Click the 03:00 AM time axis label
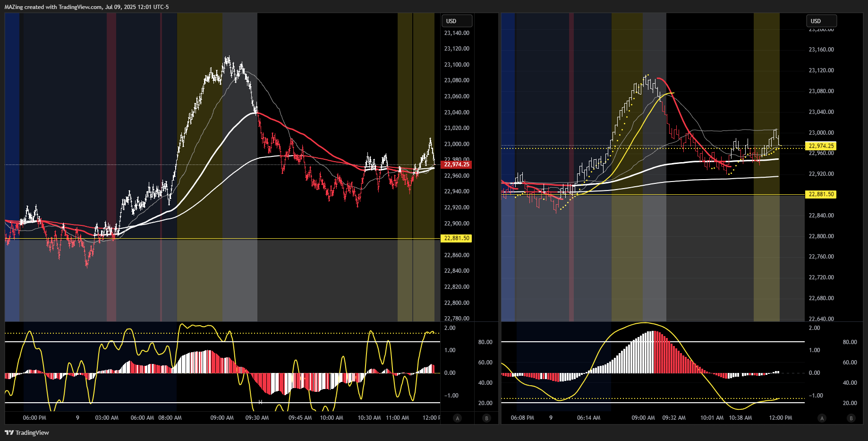This screenshot has height=441, width=868. point(107,418)
